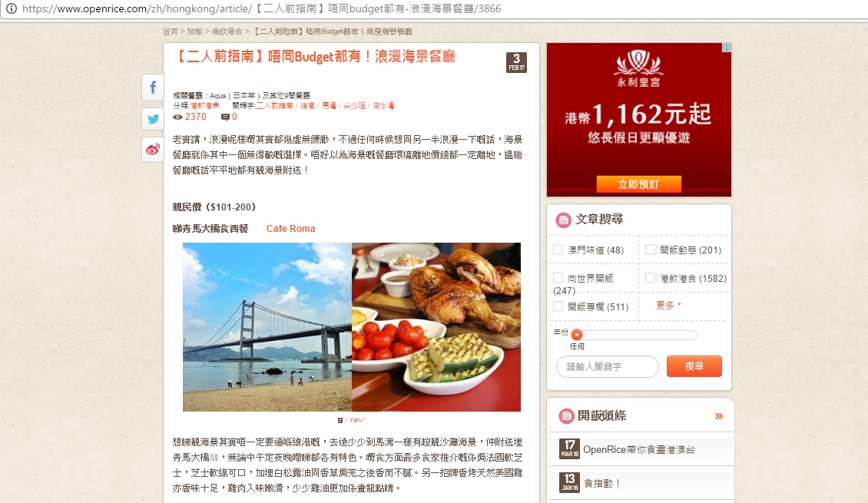Screen dimensions: 868x503
Task: Check the 澳門味道 (48) checkbox
Action: click(x=558, y=250)
